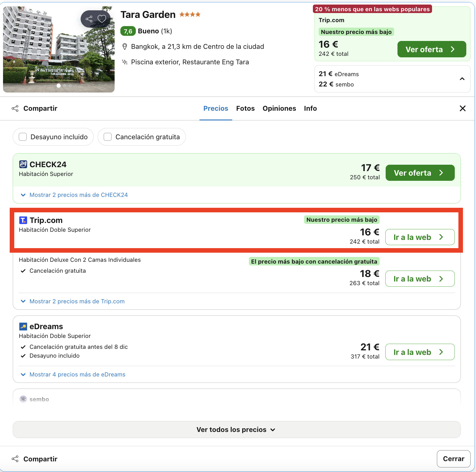Click the 21 € eDreams price line
This screenshot has width=476, height=472.
[339, 74]
